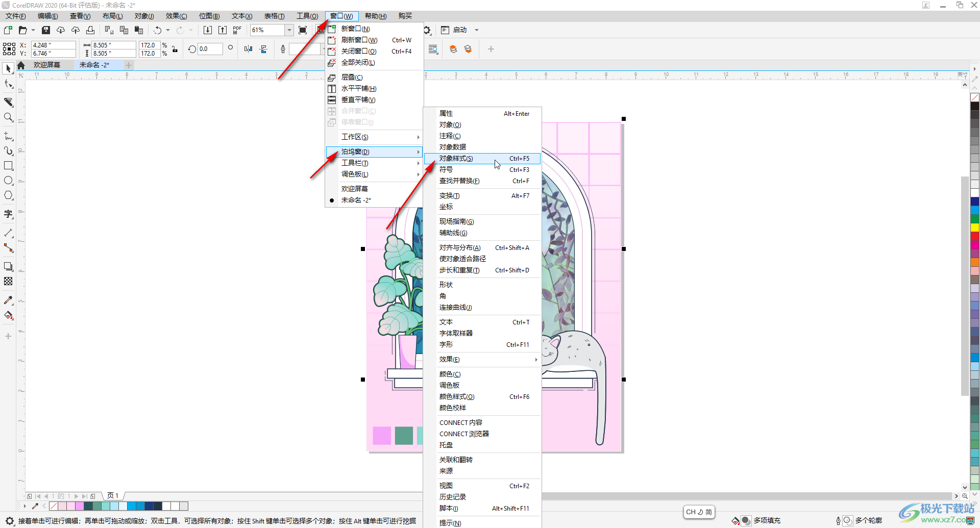Screen dimensions: 980x528
Task: Select the 未命名 -2* window entry with bullet
Action: [x=374, y=200]
